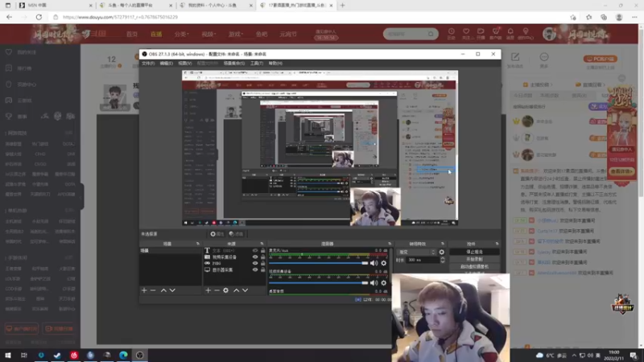Move the scene up in list
Image resolution: width=644 pixels, height=362 pixels.
(163, 290)
